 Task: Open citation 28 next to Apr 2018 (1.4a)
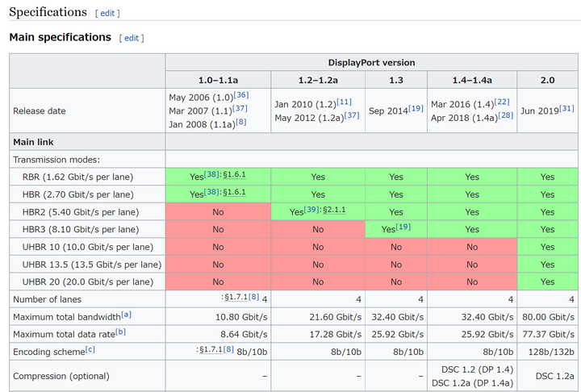click(x=506, y=115)
